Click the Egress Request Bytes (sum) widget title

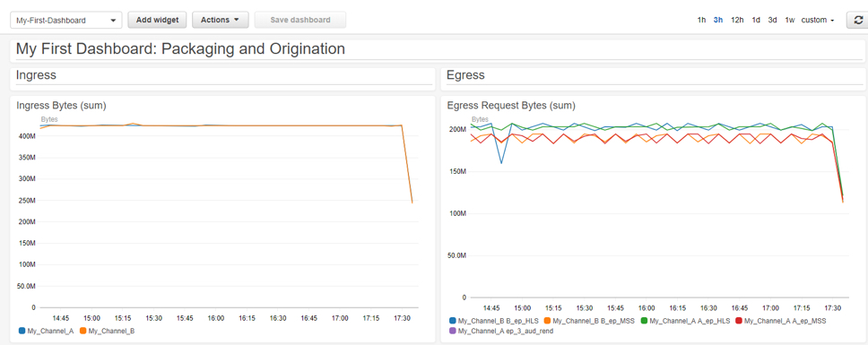click(511, 105)
